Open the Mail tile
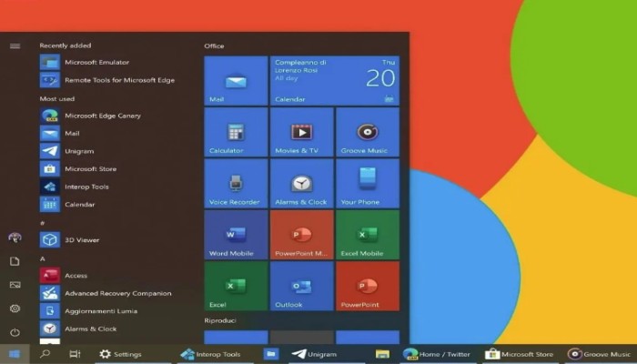This screenshot has width=637, height=364. pyautogui.click(x=236, y=80)
